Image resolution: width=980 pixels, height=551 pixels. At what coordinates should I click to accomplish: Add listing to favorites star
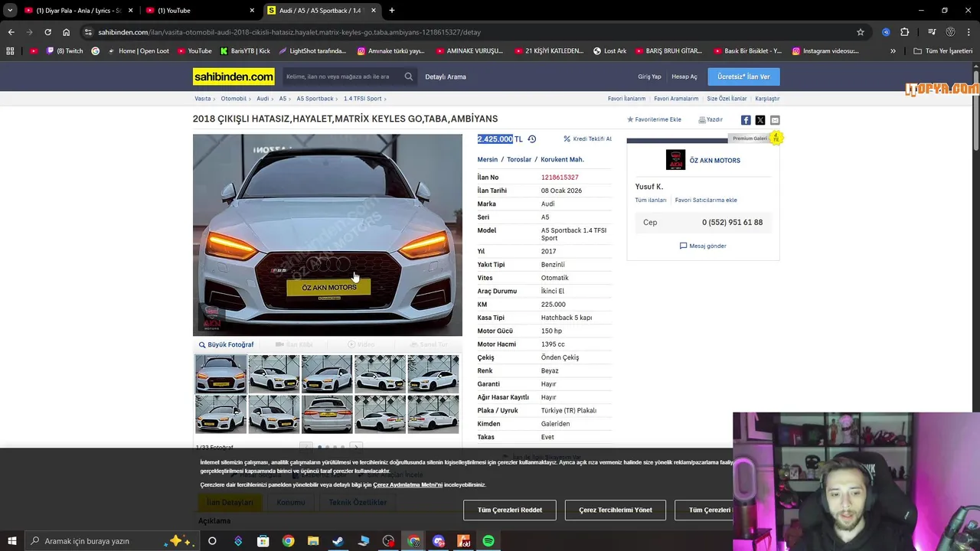tap(630, 119)
